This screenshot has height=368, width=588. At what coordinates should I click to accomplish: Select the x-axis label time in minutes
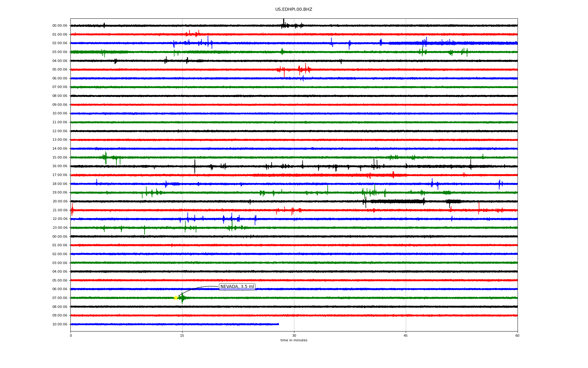(x=294, y=340)
